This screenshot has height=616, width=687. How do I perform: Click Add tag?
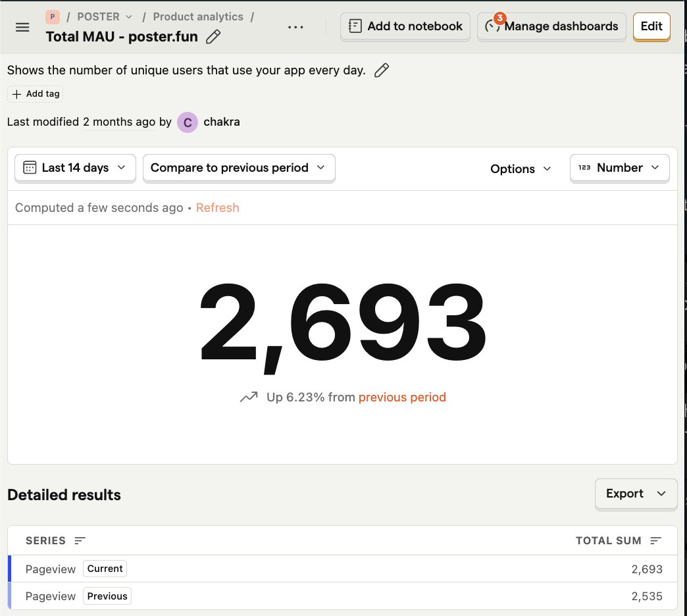[36, 93]
